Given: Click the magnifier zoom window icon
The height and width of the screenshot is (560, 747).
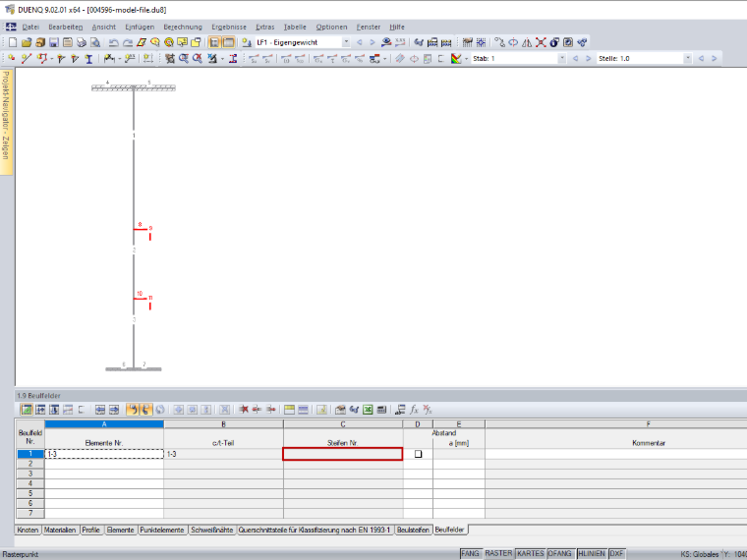Looking at the screenshot, I should (184, 59).
